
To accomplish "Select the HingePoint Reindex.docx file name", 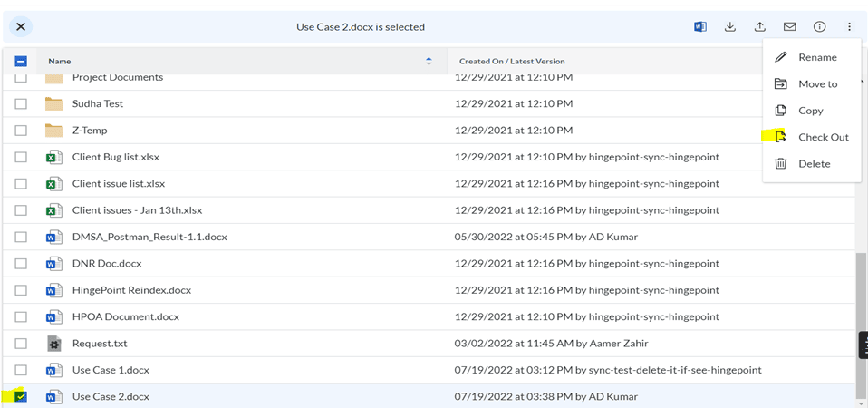I will tap(131, 290).
